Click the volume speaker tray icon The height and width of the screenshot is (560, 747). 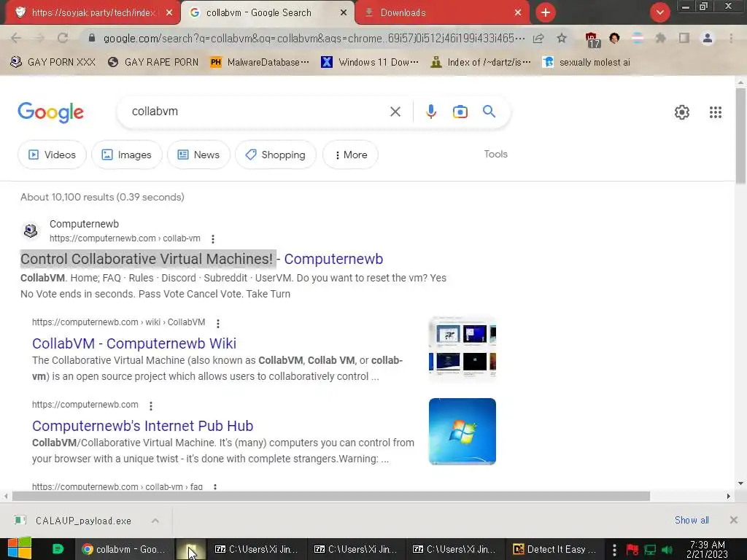pos(667,550)
